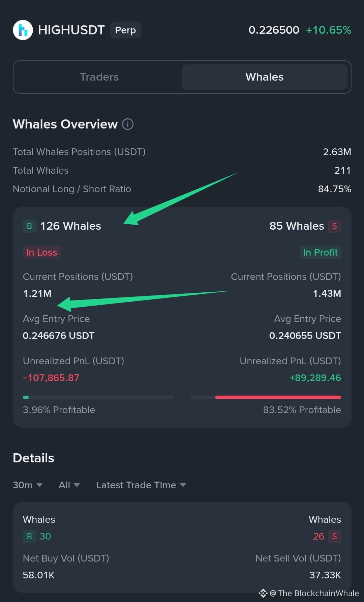364x602 pixels.
Task: Click the In Loss status tag
Action: tap(41, 252)
